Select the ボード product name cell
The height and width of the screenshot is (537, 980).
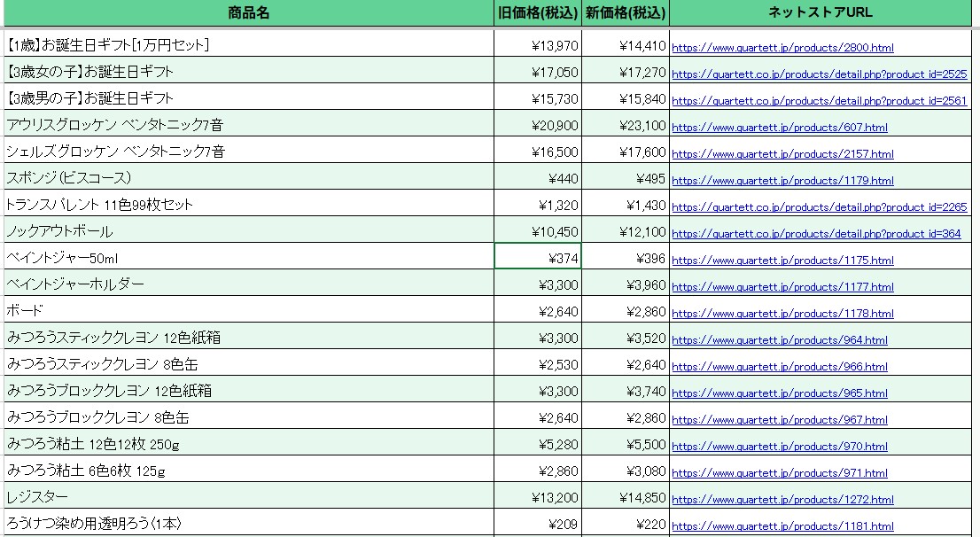coord(249,310)
